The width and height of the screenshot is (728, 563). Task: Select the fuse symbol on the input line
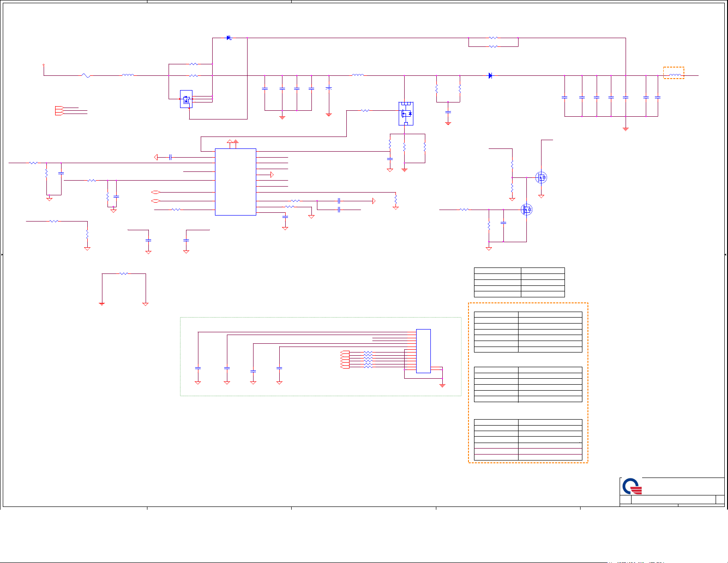(x=86, y=75)
